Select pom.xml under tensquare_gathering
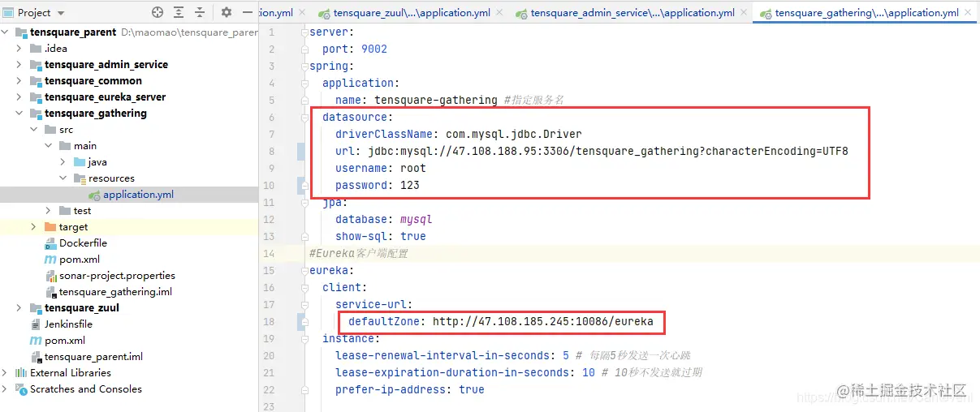This screenshot has width=980, height=412. tap(80, 260)
